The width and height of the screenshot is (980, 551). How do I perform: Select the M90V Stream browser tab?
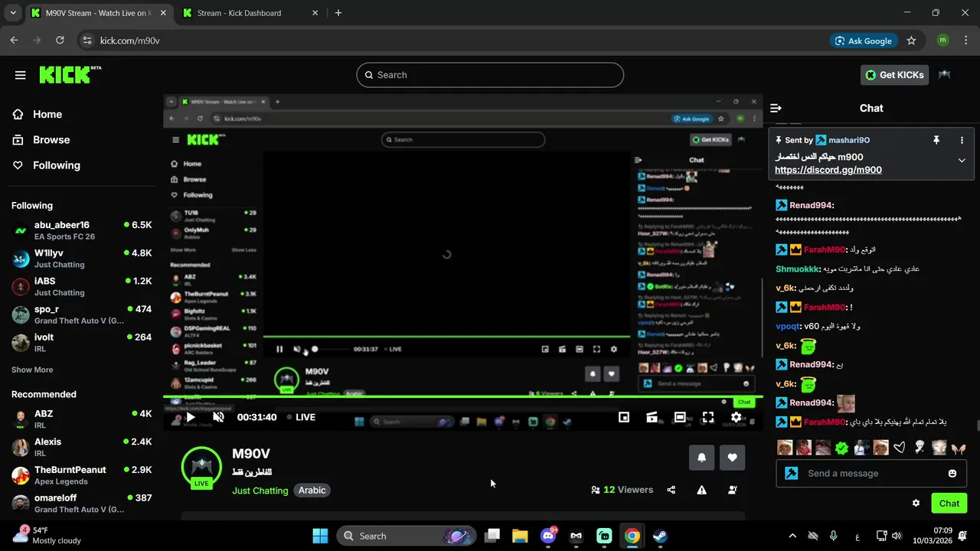98,13
